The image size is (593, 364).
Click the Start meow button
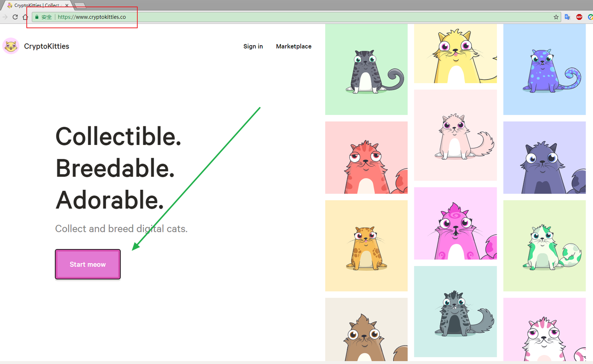click(88, 264)
